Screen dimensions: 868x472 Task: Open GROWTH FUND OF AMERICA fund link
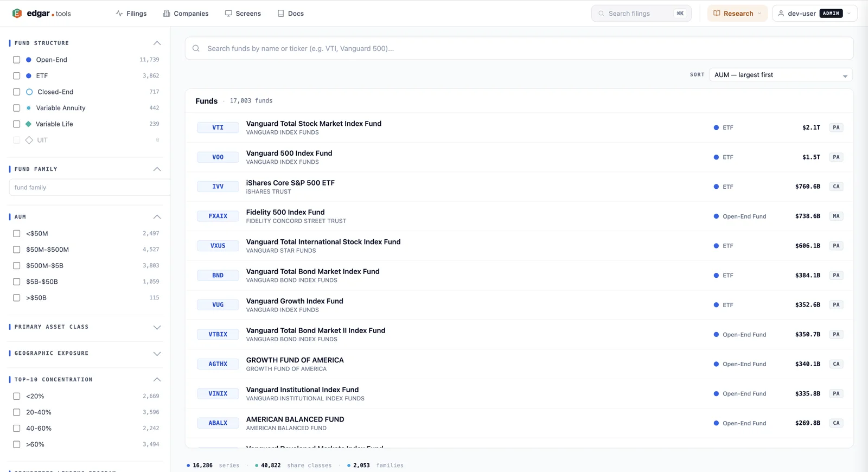[x=295, y=360]
